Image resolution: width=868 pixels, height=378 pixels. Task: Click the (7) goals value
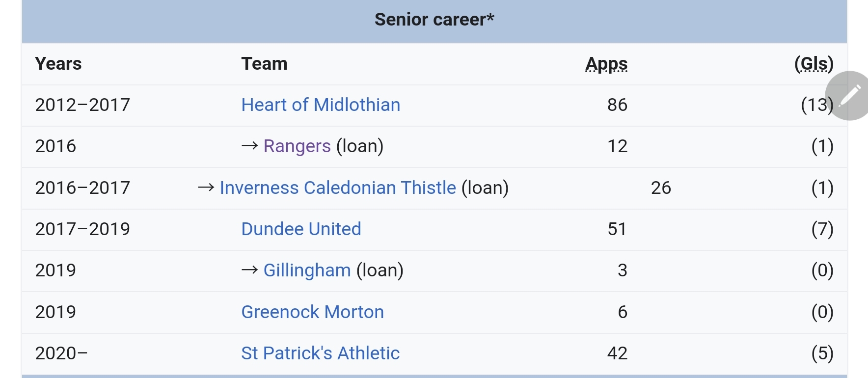point(822,229)
